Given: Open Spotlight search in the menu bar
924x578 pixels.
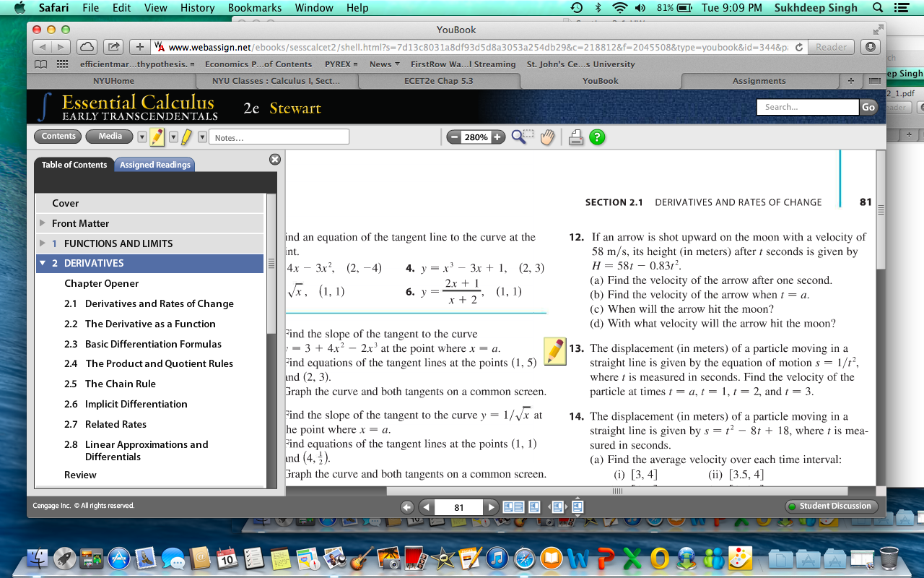Looking at the screenshot, I should click(x=878, y=8).
